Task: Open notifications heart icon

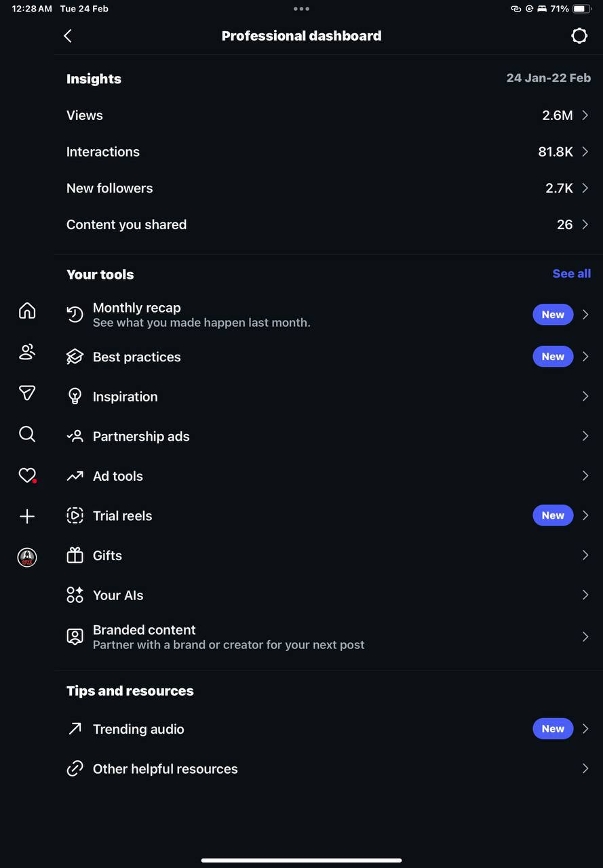Action: coord(27,475)
